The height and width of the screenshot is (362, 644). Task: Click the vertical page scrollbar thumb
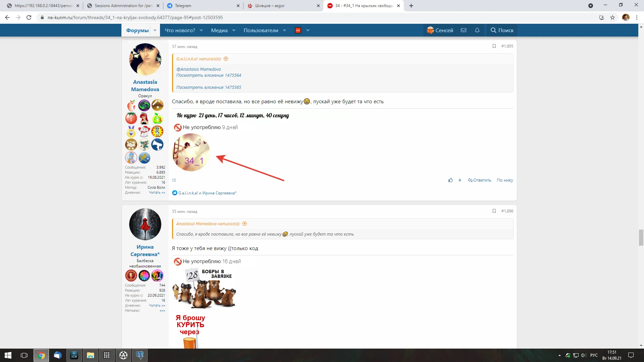click(641, 238)
